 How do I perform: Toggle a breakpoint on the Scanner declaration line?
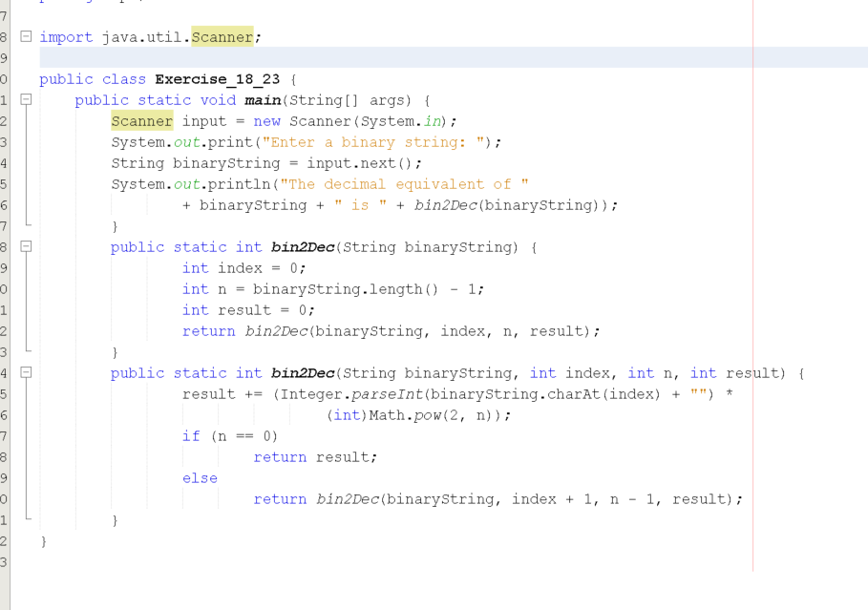(x=8, y=120)
